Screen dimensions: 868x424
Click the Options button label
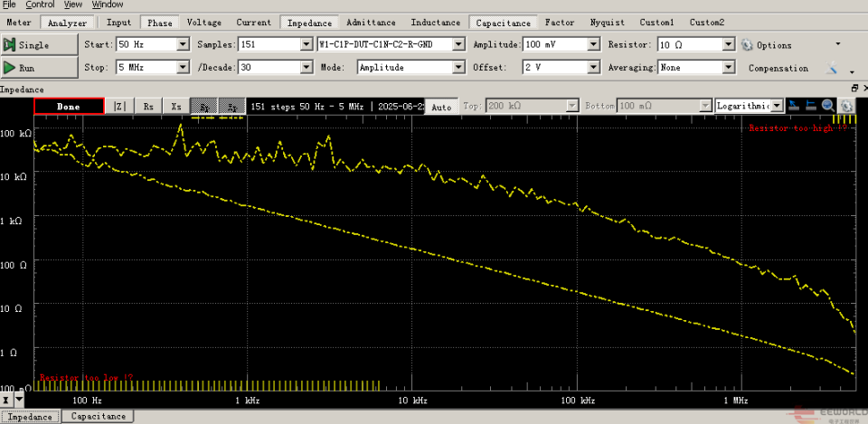tap(774, 45)
